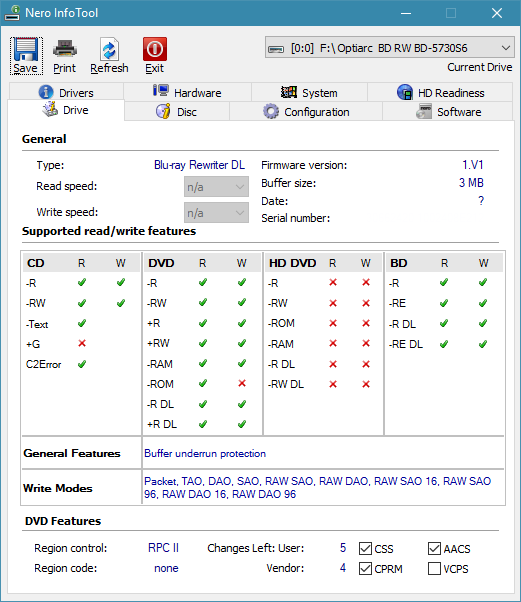Click the Nero InfoTool title bar icon
This screenshot has height=602, width=521.
click(12, 13)
